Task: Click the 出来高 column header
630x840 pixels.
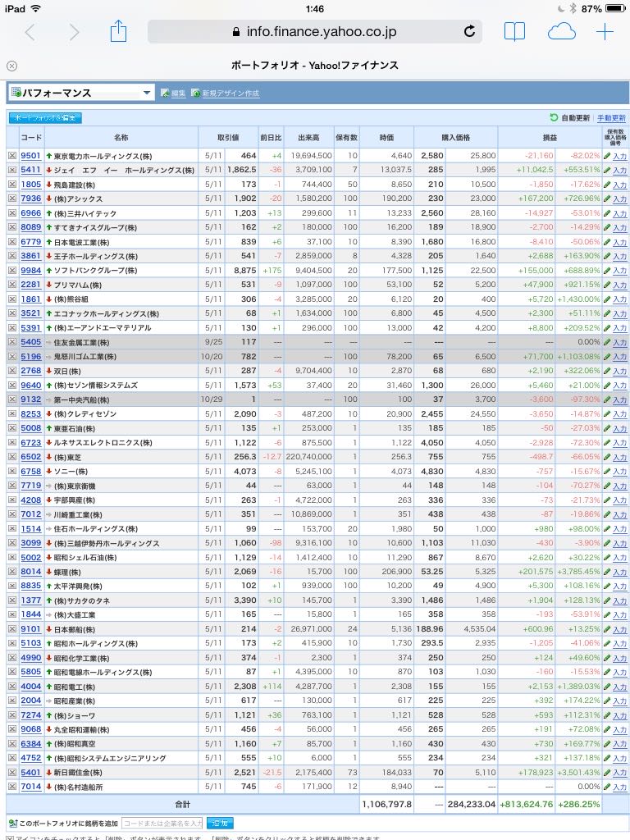Action: 308,138
